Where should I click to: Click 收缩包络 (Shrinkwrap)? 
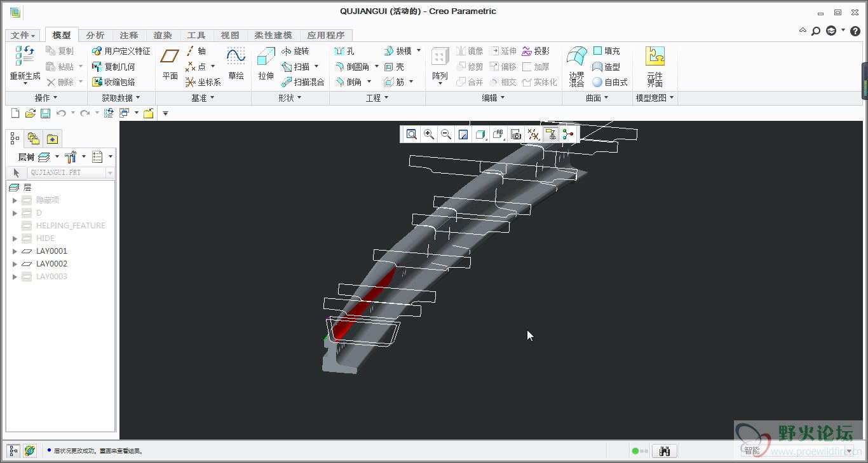(x=114, y=82)
